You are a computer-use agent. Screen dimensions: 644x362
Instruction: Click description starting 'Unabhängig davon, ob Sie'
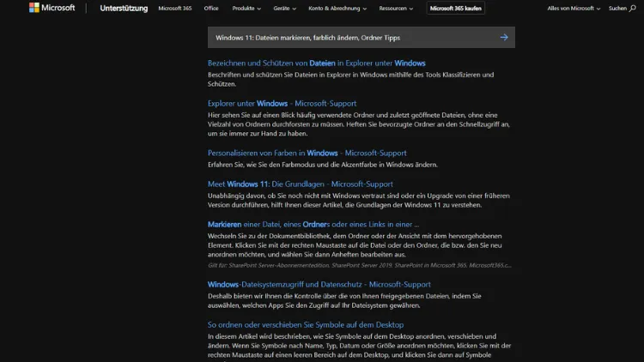pyautogui.click(x=359, y=200)
